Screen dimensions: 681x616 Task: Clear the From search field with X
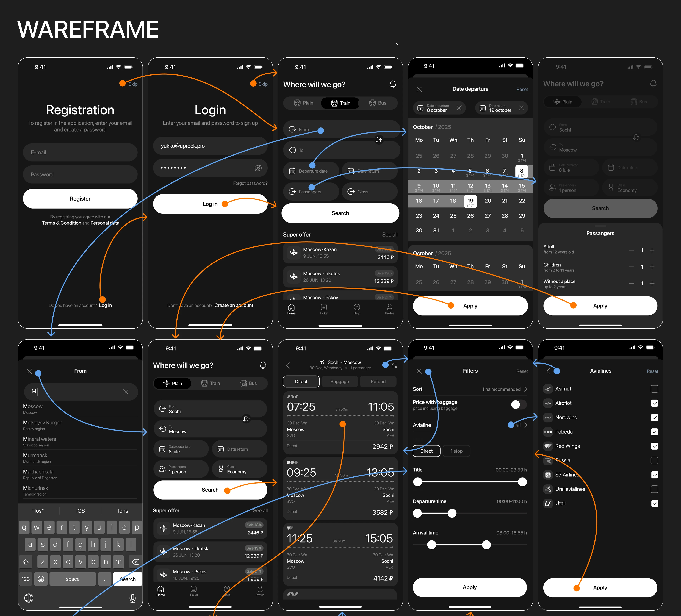pos(126,392)
